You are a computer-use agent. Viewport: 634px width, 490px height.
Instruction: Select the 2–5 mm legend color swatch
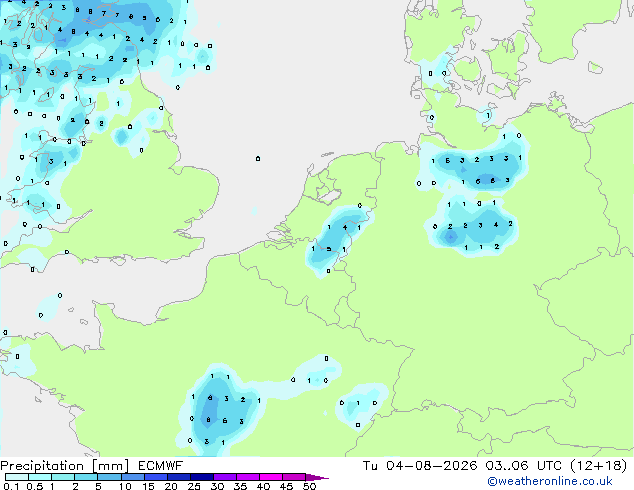tap(86, 477)
